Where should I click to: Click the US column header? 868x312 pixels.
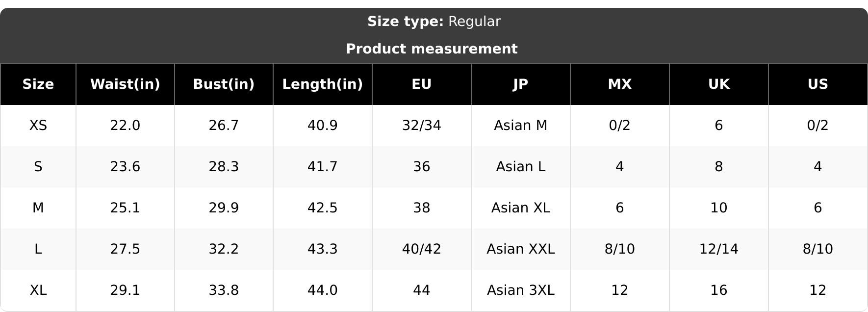coord(818,84)
